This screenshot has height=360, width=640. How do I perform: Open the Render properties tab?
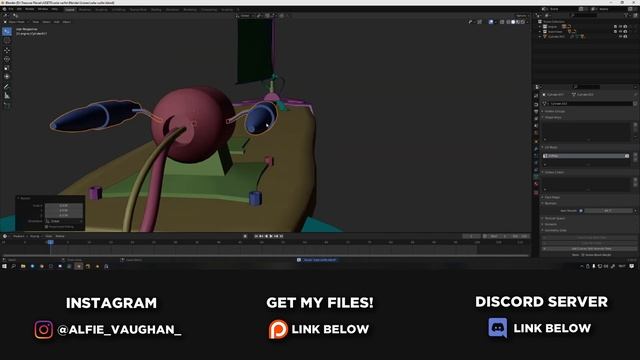coord(536,104)
